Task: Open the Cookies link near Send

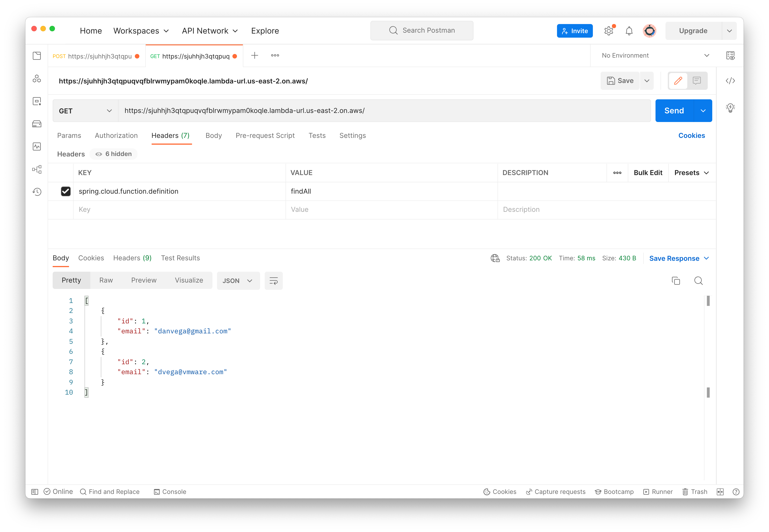Action: coord(691,136)
